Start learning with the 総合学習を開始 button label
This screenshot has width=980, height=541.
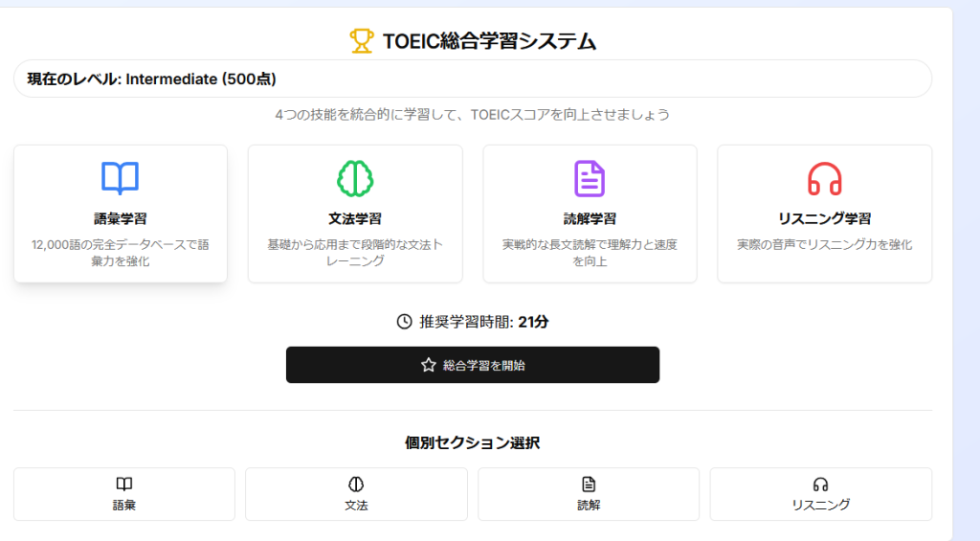tap(483, 365)
